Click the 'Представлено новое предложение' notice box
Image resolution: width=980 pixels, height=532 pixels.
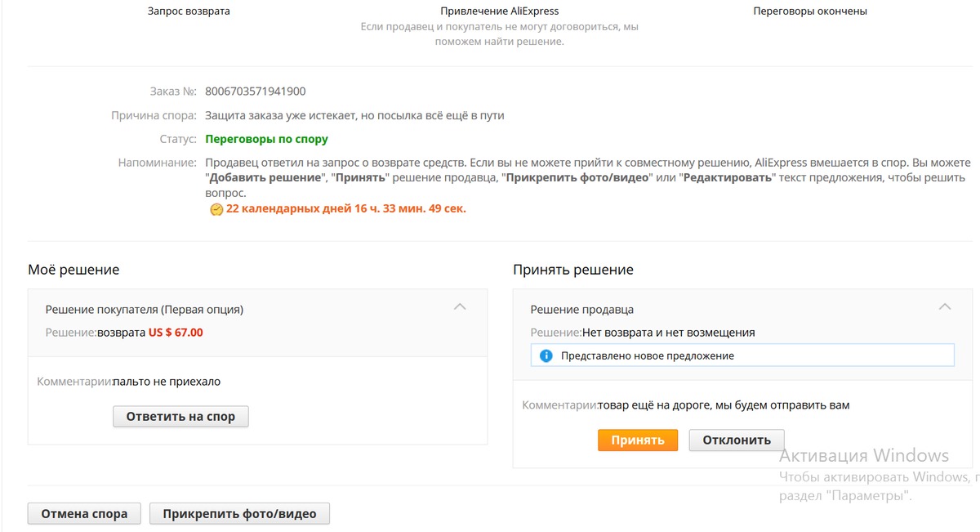pos(742,355)
